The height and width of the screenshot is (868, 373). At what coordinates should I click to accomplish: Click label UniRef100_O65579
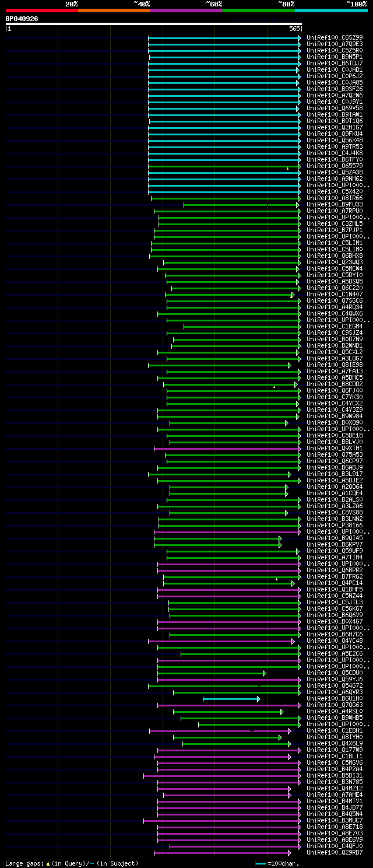(335, 166)
